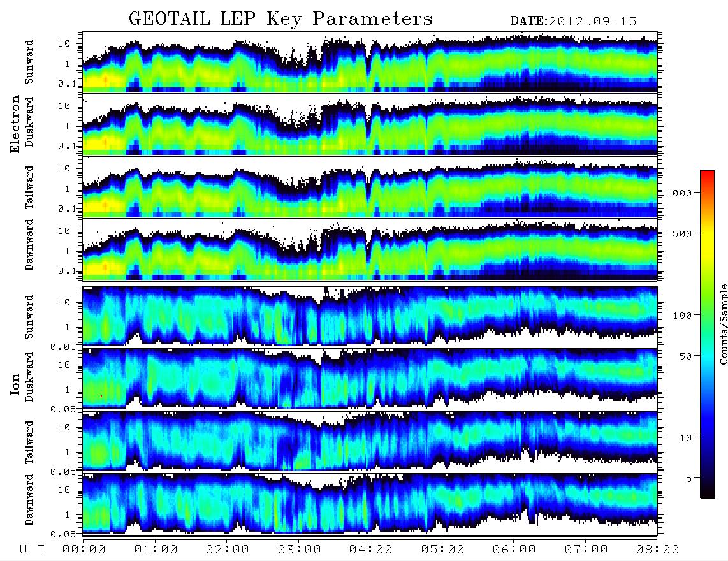
Task: Open the Ion Tailward spectrogram panel
Action: point(370,442)
